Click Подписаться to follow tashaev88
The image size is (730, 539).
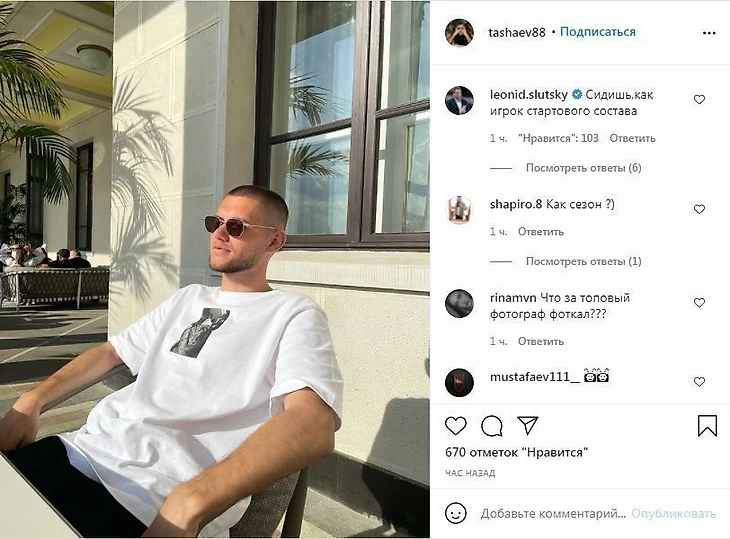(x=598, y=32)
